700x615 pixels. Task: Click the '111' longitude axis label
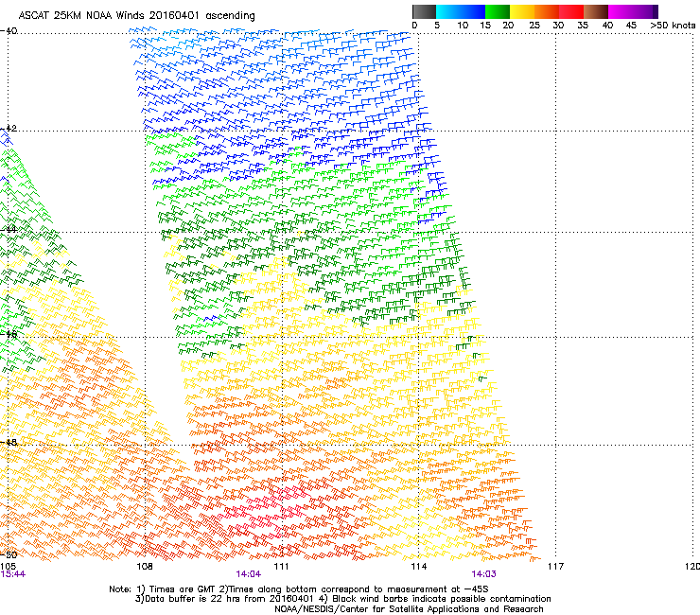click(x=281, y=567)
